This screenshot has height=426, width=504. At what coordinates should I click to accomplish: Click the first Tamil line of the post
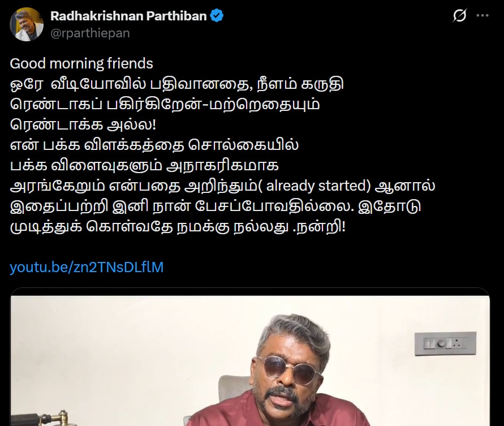point(177,84)
